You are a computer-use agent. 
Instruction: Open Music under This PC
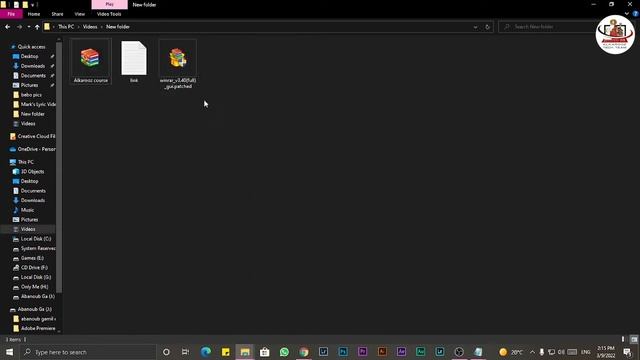[27, 210]
